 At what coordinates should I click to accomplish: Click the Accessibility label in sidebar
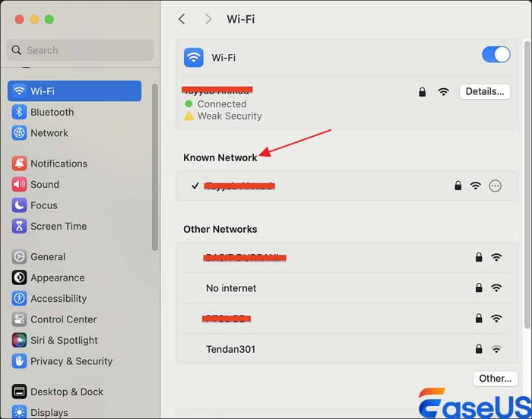[59, 299]
